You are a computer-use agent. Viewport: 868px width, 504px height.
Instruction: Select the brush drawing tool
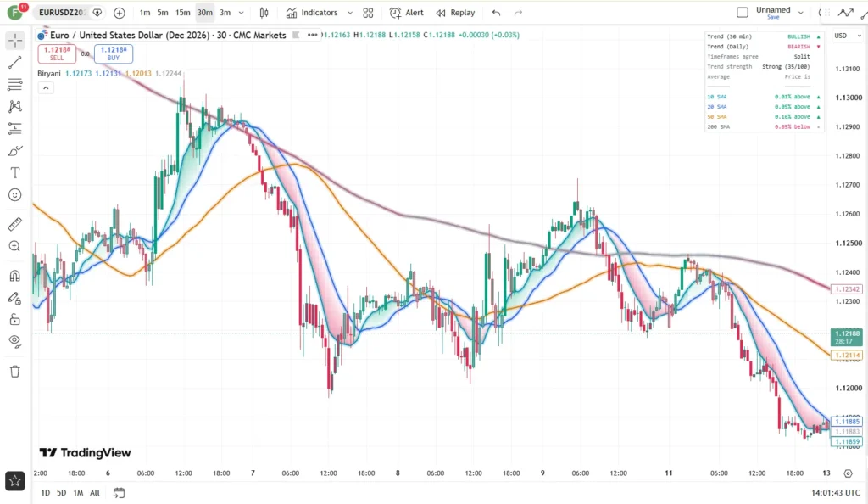coord(15,151)
